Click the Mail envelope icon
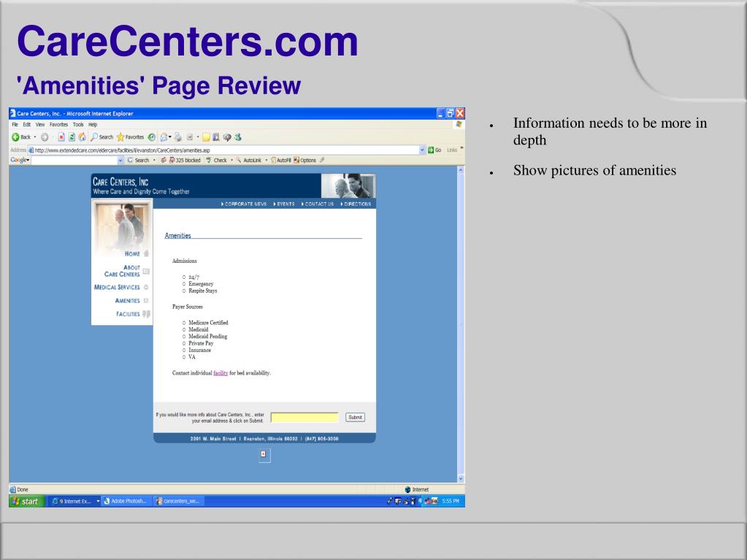747x560 pixels. coord(164,137)
